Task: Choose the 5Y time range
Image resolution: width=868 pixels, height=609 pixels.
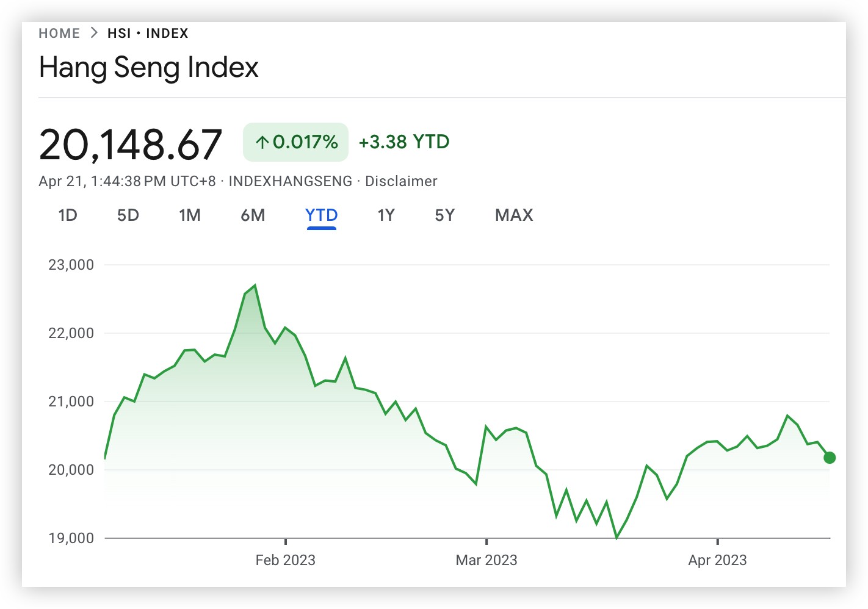Action: pyautogui.click(x=444, y=215)
